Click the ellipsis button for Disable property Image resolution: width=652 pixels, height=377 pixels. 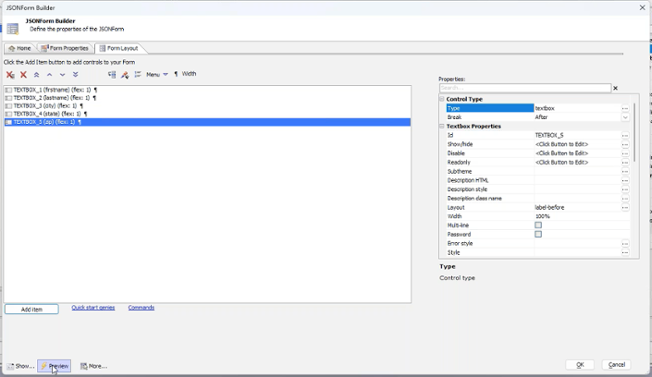coord(625,153)
